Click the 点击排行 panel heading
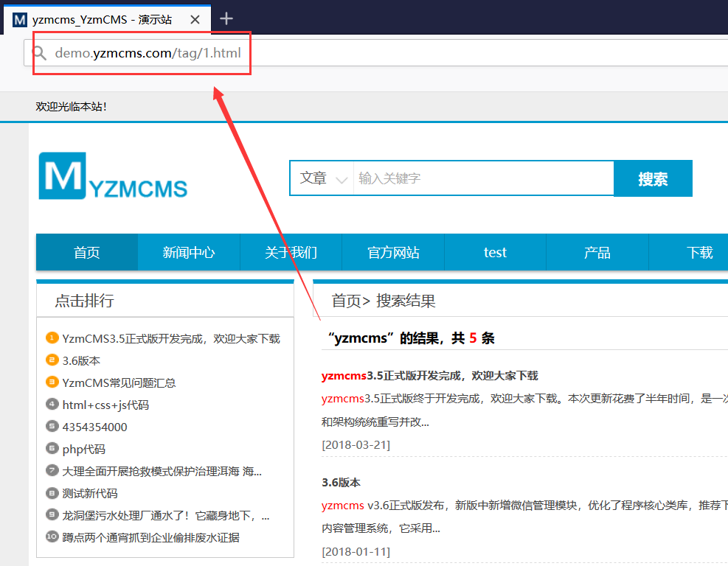Screen dimensions: 728x566 85,301
